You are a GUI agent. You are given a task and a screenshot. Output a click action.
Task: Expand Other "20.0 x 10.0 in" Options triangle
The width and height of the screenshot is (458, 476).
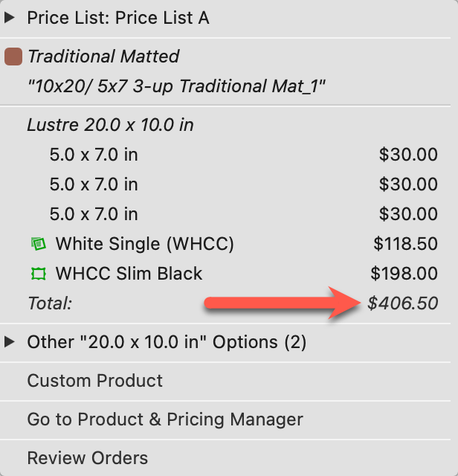(10, 342)
